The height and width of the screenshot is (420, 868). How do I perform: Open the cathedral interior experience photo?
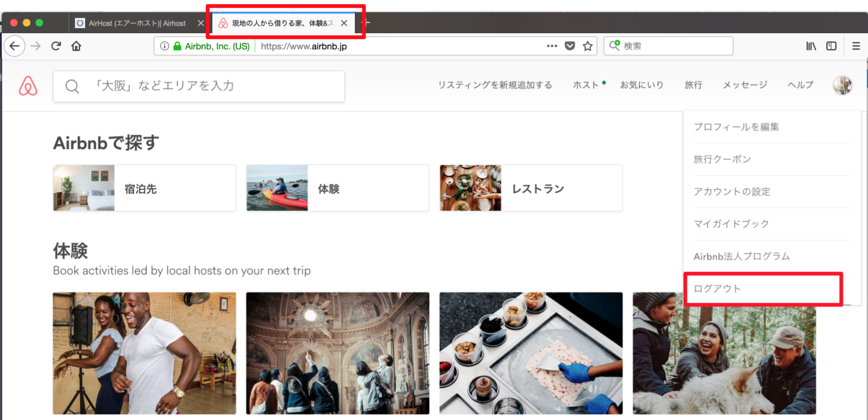338,353
